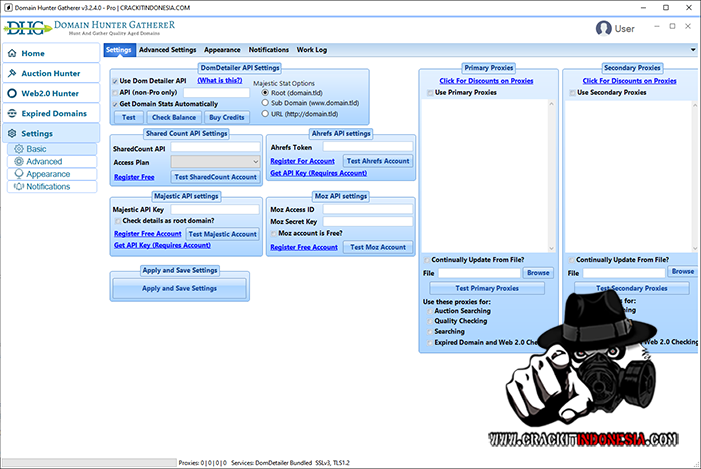Click Check Balance button
Image resolution: width=701 pixels, height=469 pixels.
click(x=174, y=117)
